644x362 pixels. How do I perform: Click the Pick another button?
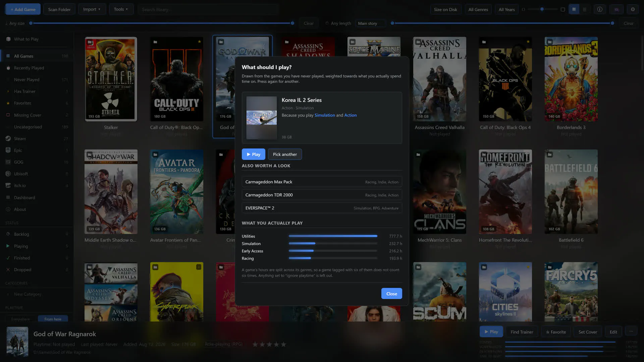285,154
